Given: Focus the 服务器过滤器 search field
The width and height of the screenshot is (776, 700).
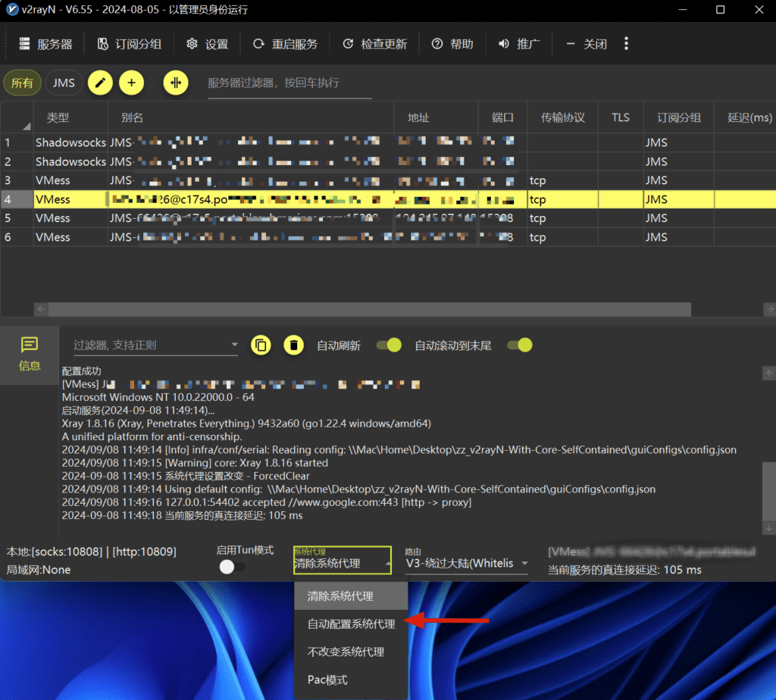Looking at the screenshot, I should (289, 83).
